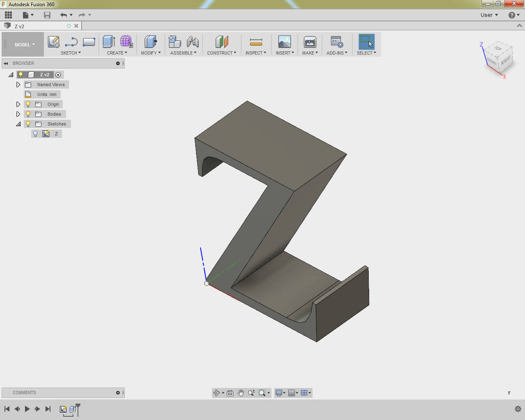Select the Pan hand tool
525x420 pixels.
pyautogui.click(x=241, y=393)
